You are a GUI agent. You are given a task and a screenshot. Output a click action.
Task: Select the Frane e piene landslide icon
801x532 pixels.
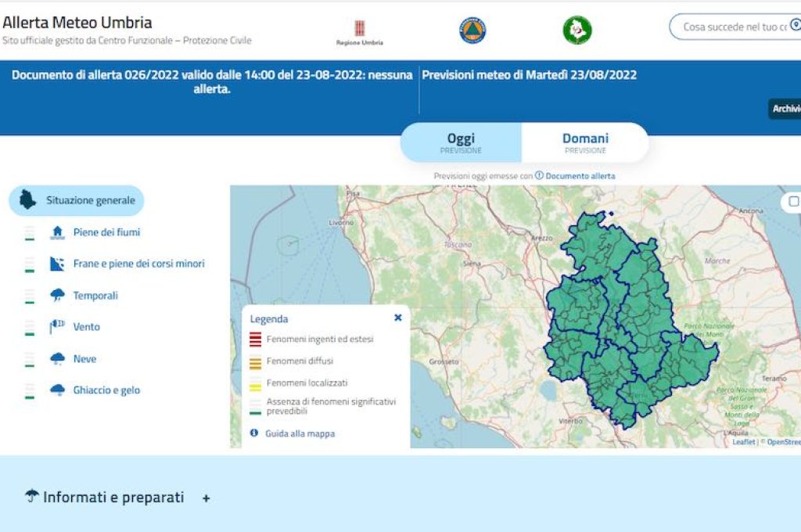[57, 264]
